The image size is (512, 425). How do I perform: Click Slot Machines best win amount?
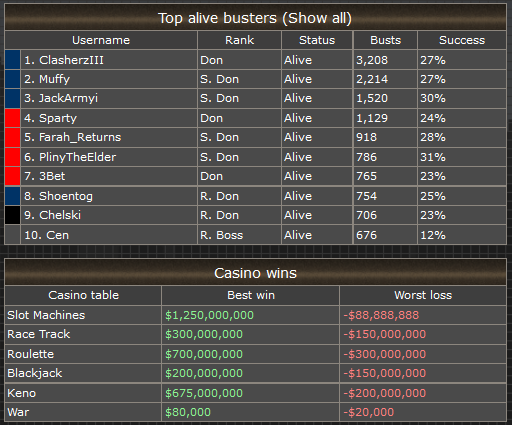pos(209,315)
